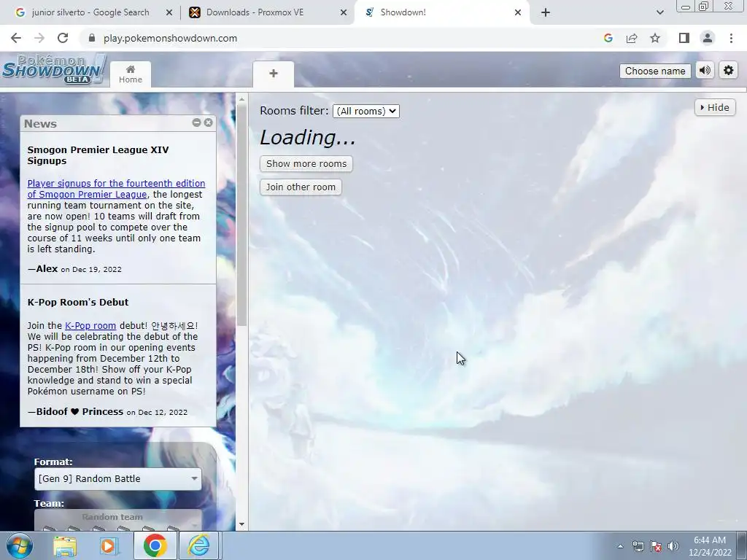747x560 pixels.
Task: Click Choose name button
Action: pos(655,71)
